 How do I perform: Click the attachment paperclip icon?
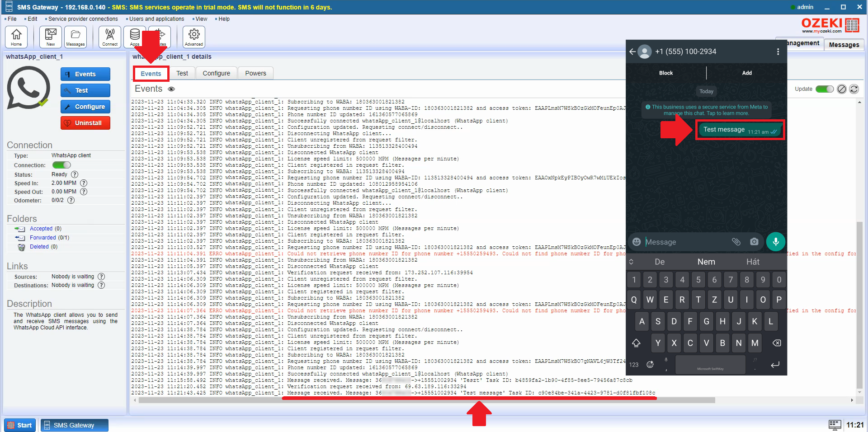tap(736, 242)
